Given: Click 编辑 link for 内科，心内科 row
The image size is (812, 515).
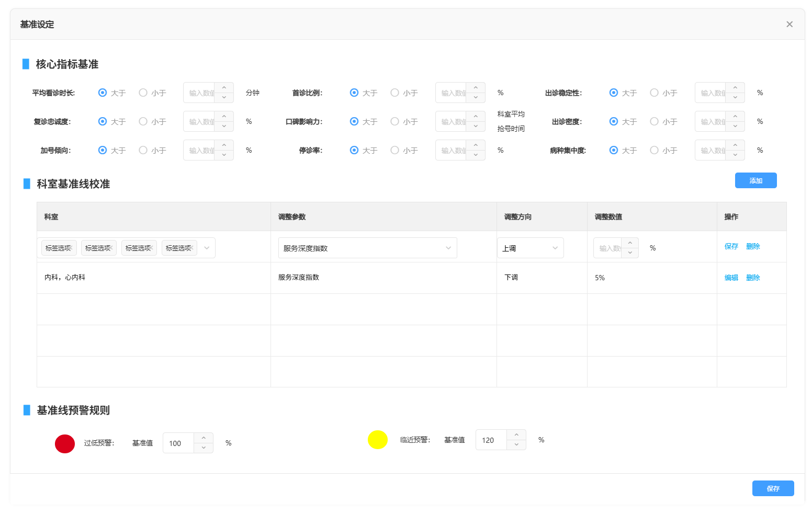Looking at the screenshot, I should click(x=731, y=278).
